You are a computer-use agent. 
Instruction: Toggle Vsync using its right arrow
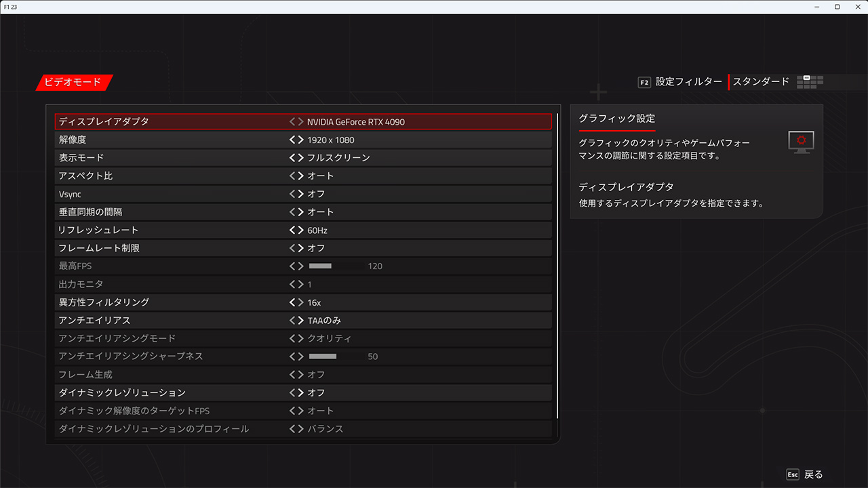click(x=300, y=194)
